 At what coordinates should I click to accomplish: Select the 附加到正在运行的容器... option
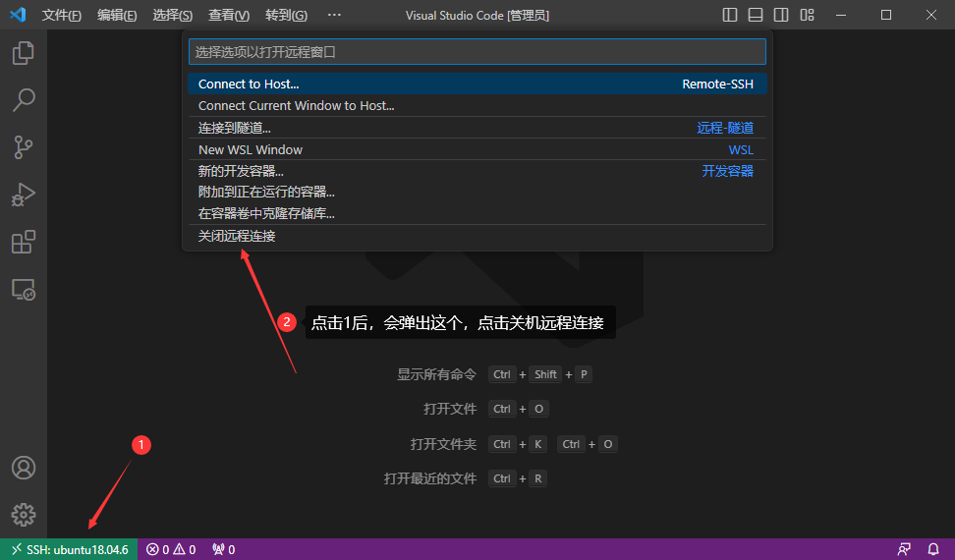[x=477, y=193]
